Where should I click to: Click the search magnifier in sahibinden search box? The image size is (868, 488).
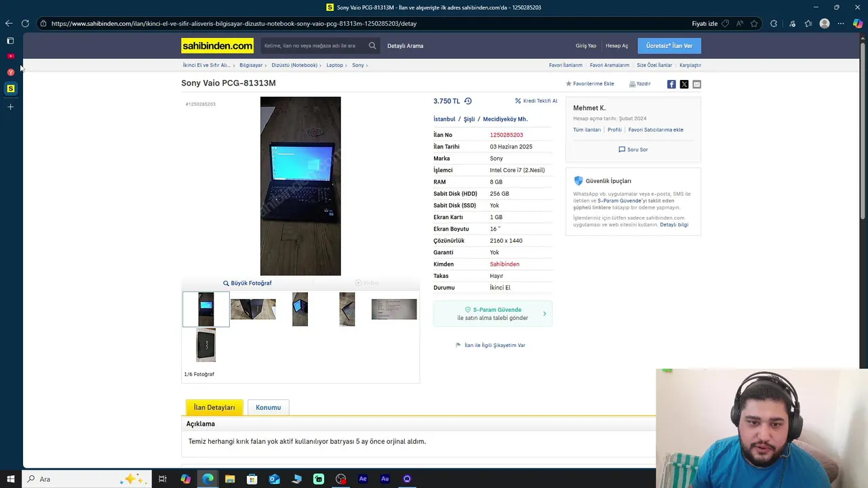(372, 46)
